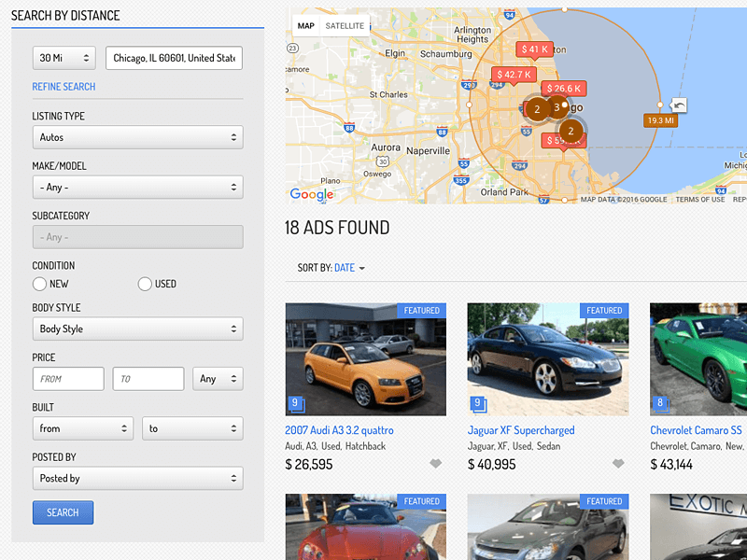
Task: Open photo count badge on Jaguar XF image
Action: (478, 404)
